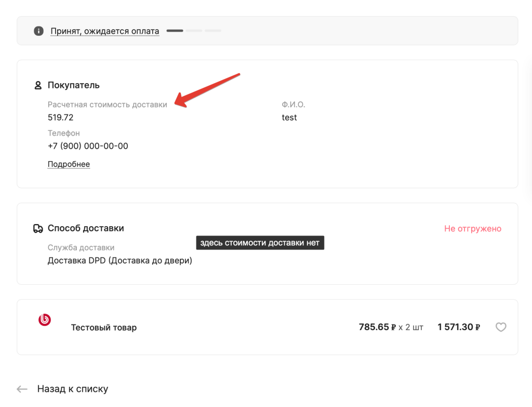
Task: Click the Доставка DPD service text
Action: tap(119, 260)
